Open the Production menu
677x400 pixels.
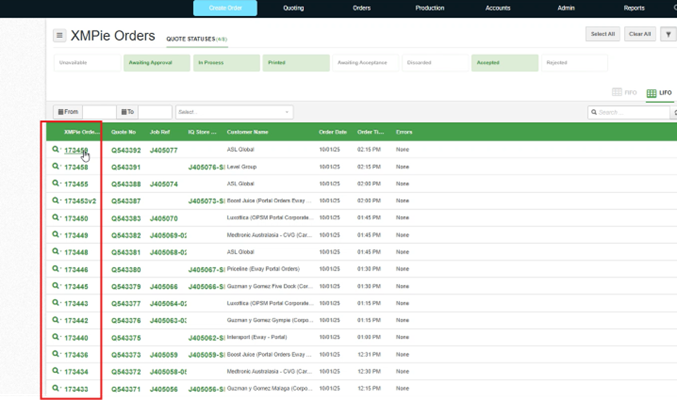coord(430,8)
